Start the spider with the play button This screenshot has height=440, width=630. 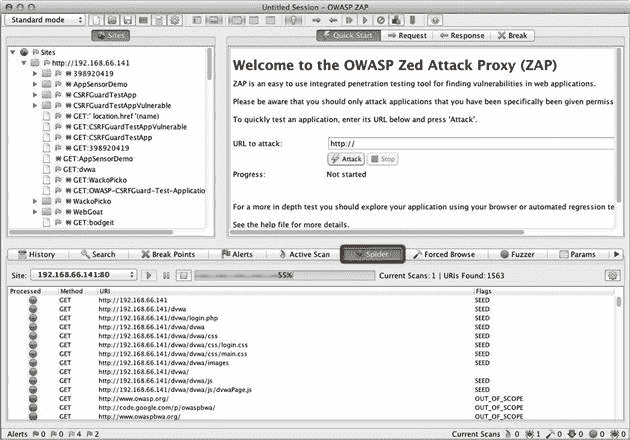[x=149, y=276]
